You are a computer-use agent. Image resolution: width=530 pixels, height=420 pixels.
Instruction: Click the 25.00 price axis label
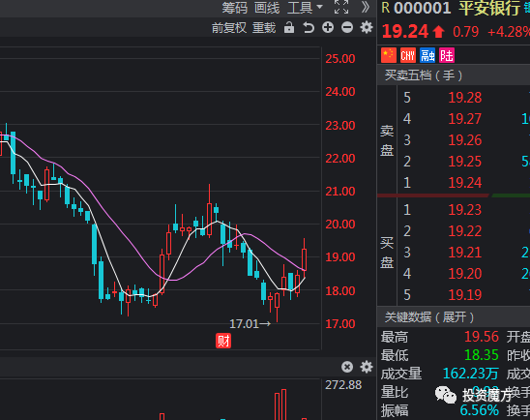(340, 59)
